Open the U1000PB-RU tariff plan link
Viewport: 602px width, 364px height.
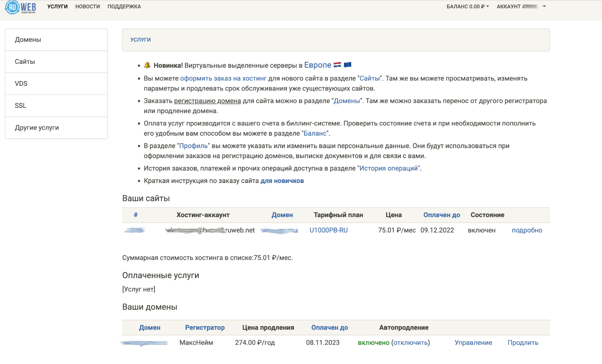tap(329, 230)
